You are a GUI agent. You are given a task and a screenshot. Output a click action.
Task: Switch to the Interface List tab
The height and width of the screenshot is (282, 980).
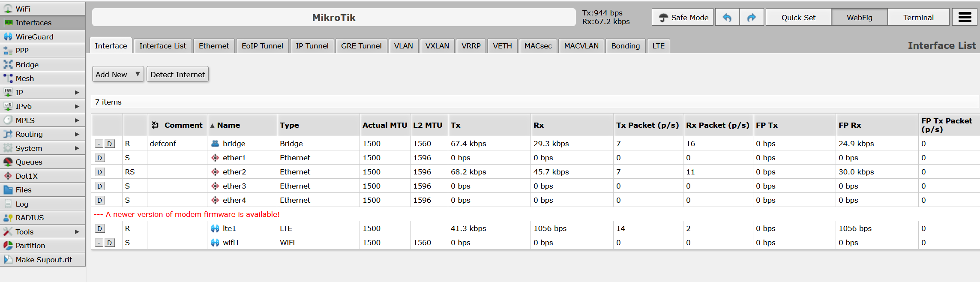(x=163, y=46)
